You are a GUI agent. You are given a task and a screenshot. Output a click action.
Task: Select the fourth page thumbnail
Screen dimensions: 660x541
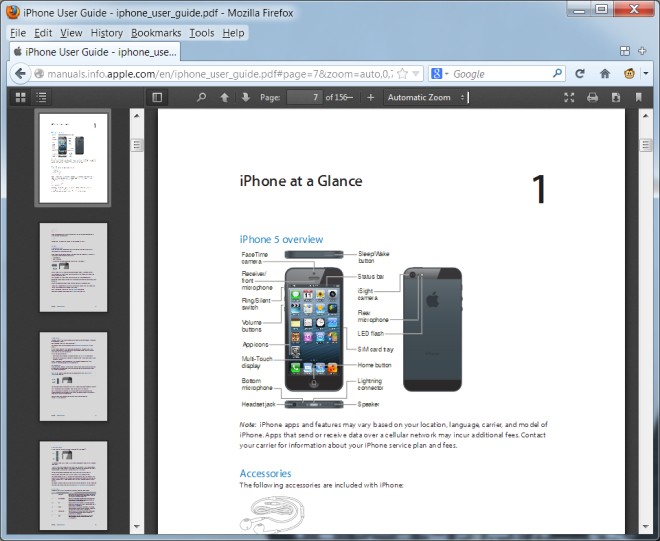(x=73, y=485)
